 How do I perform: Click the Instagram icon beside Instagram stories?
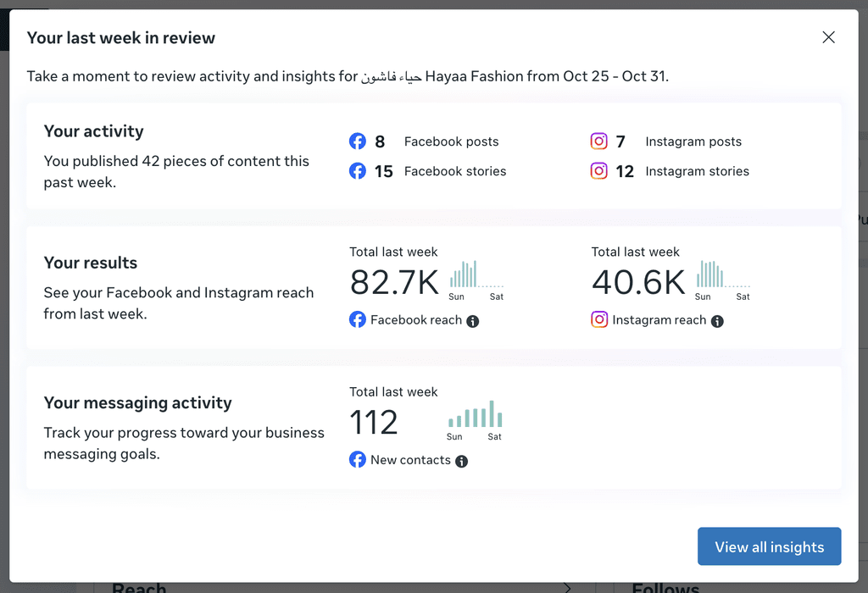(599, 171)
